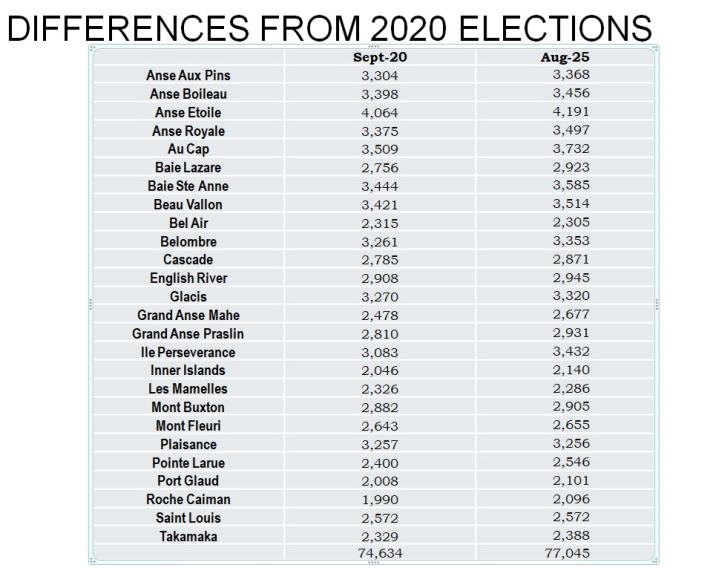Screen dimensions: 710x568
Task: Click the Les Mamelles district cell
Action: [x=188, y=389]
